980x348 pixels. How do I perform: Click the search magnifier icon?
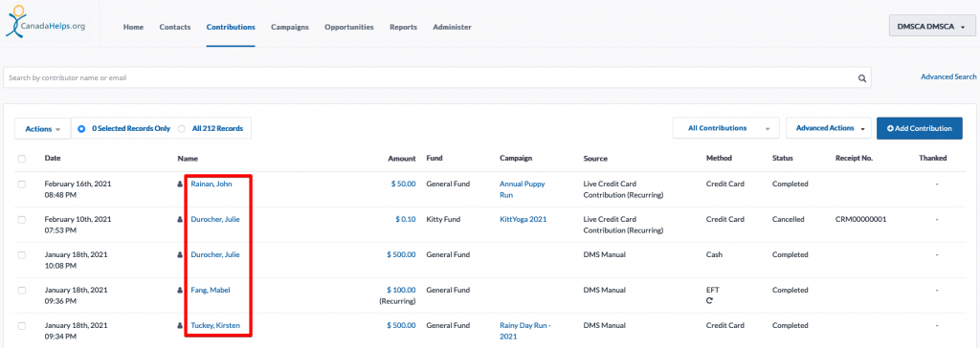pyautogui.click(x=862, y=78)
